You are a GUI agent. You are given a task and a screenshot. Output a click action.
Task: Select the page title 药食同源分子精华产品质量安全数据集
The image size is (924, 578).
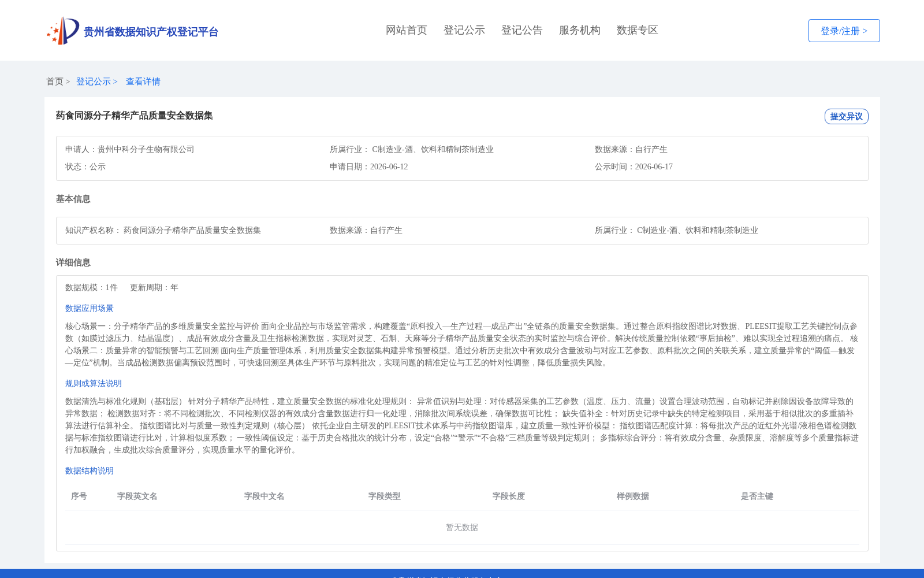tap(135, 116)
